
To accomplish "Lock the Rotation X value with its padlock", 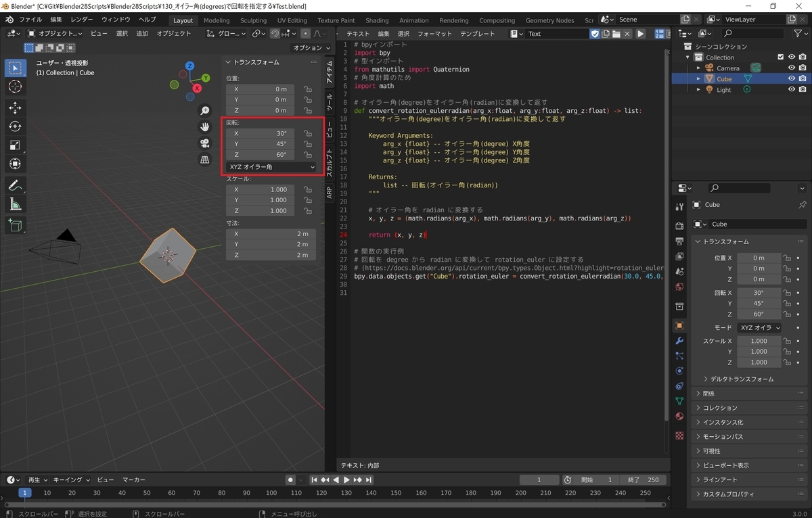I will (309, 133).
